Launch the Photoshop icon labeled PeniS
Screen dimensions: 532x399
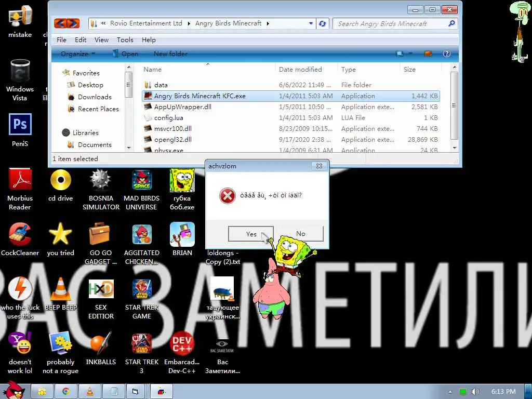click(x=20, y=130)
